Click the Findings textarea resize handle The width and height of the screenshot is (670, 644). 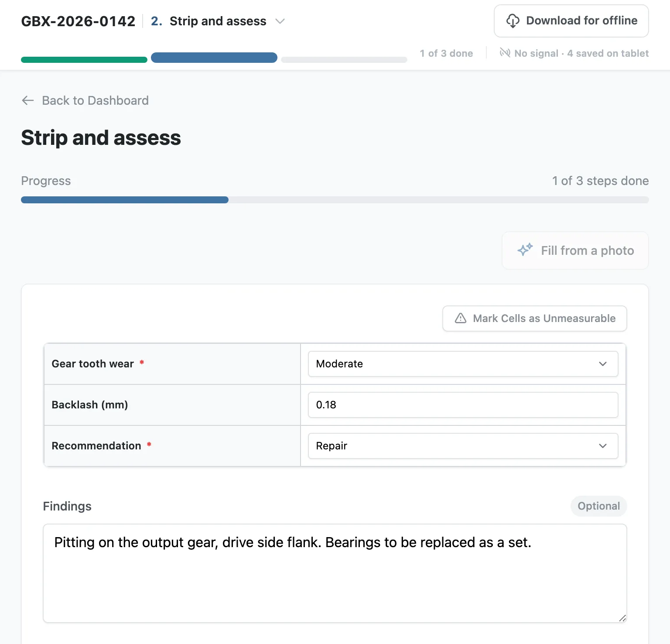pos(622,618)
